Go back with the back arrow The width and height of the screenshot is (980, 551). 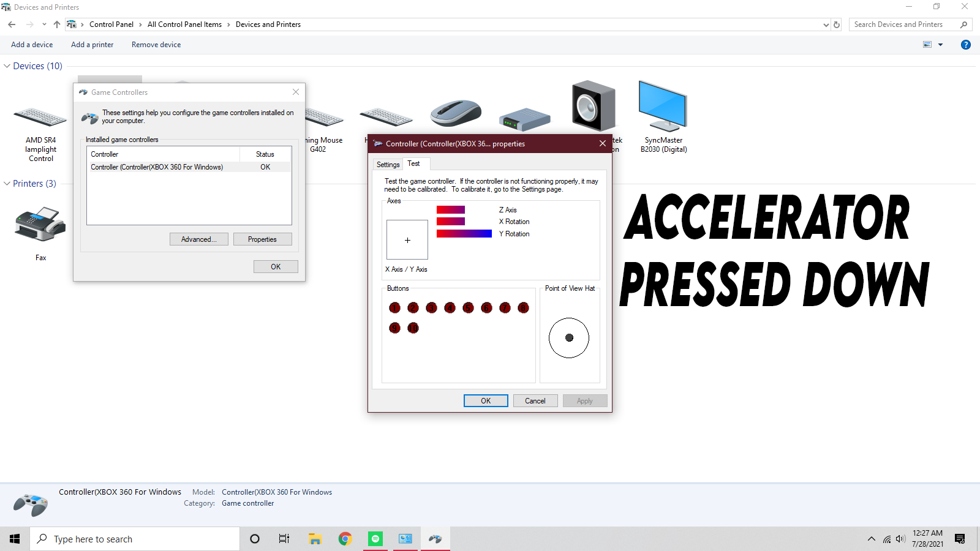point(12,24)
